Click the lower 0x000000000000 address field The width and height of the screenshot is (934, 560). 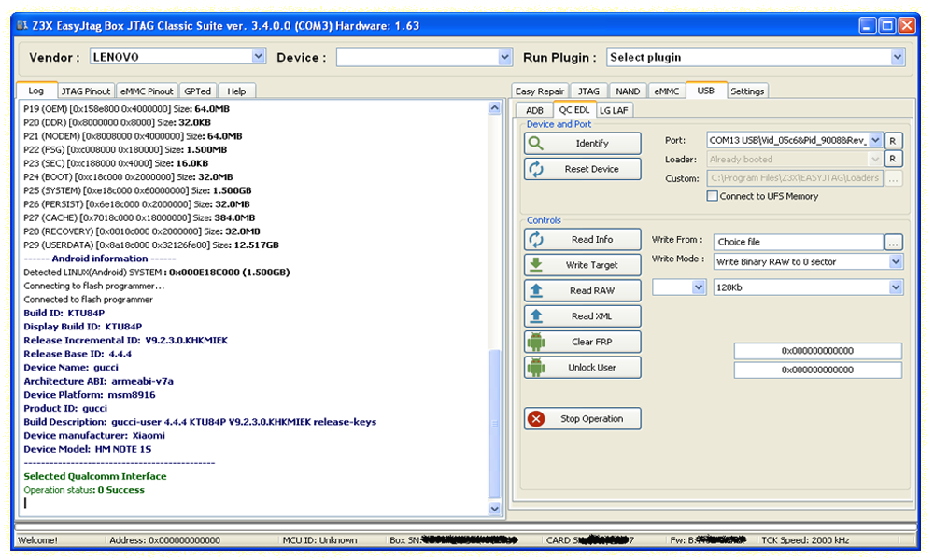[x=818, y=371]
